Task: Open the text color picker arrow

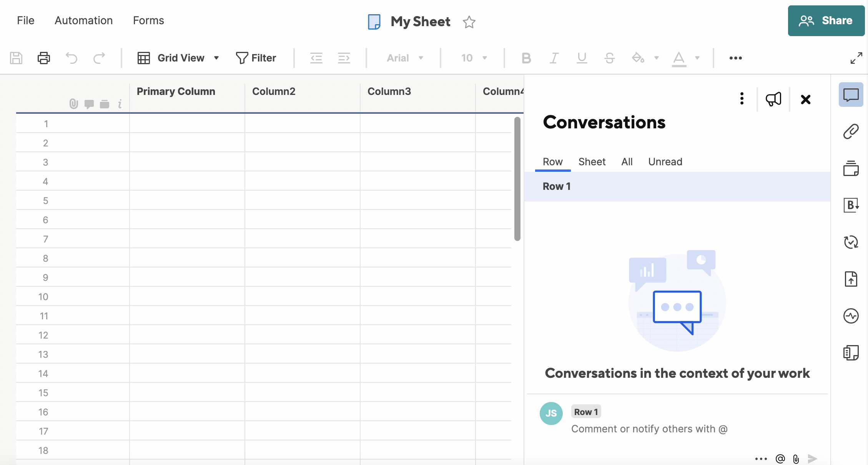Action: click(697, 58)
